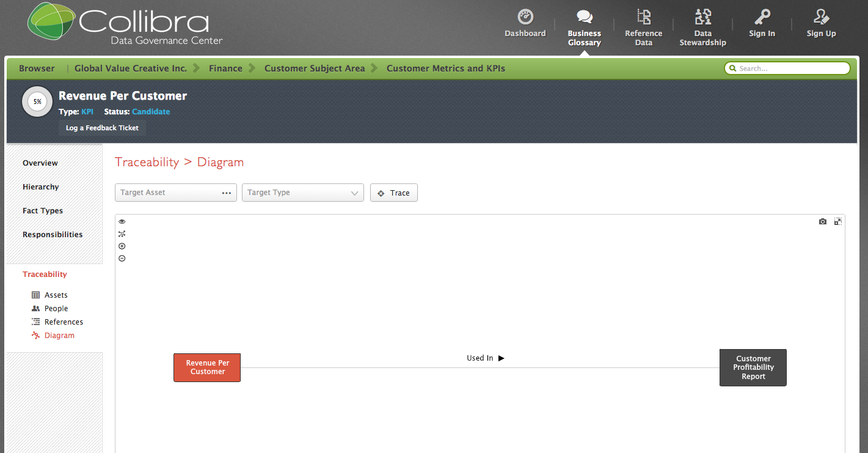Click the Revenue Per Customer page title

click(123, 96)
